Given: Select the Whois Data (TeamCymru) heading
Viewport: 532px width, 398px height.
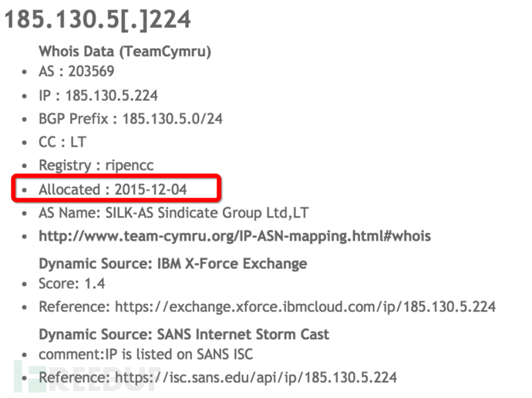Looking at the screenshot, I should (x=125, y=52).
